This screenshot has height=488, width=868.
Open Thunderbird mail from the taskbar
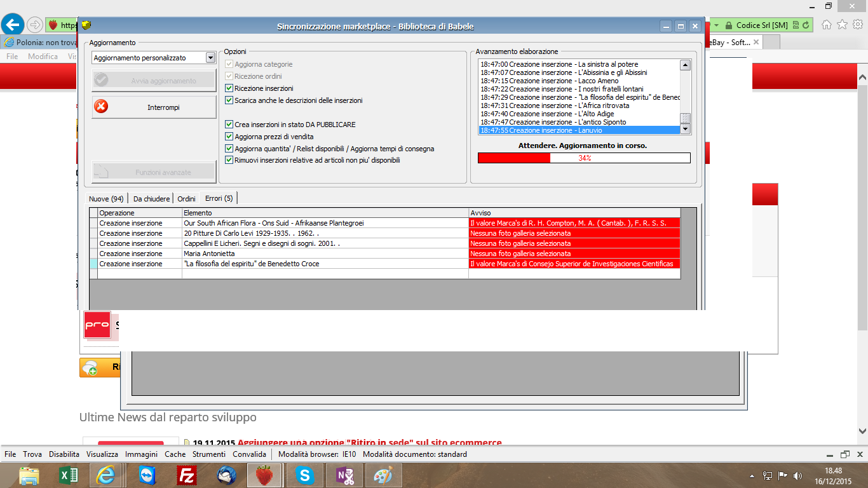[226, 475]
